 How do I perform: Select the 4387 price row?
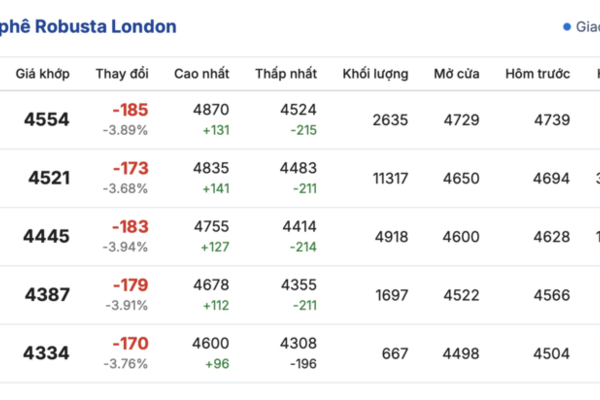click(x=48, y=295)
